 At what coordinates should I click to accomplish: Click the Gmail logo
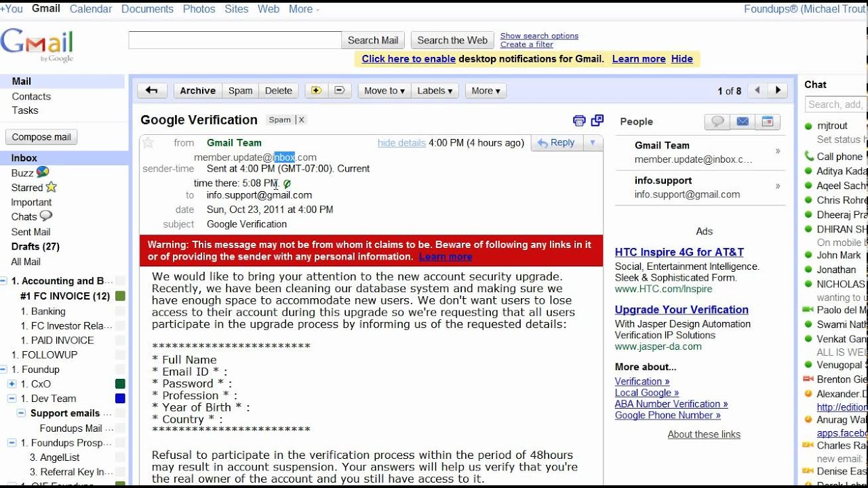(x=37, y=45)
